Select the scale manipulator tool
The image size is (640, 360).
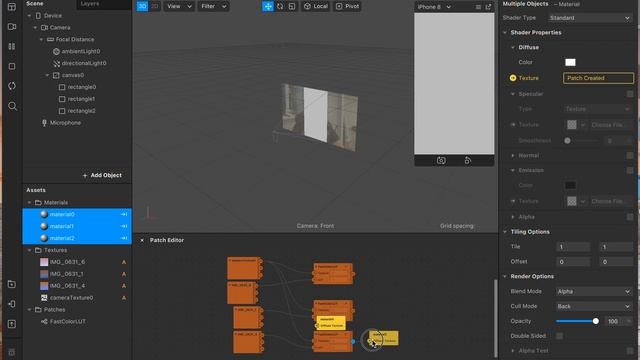point(292,6)
